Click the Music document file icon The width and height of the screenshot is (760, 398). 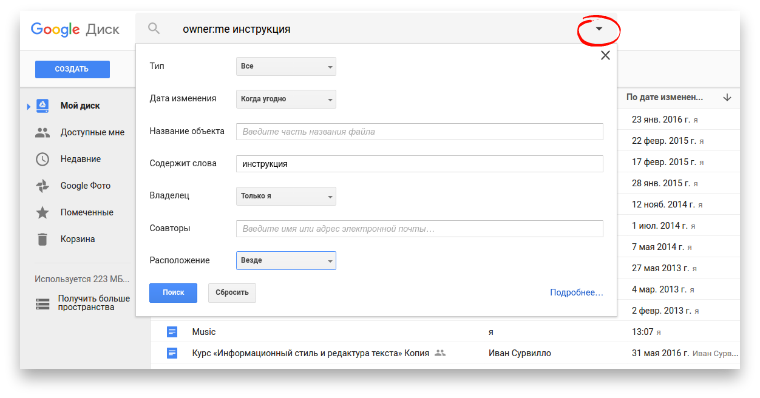(172, 332)
